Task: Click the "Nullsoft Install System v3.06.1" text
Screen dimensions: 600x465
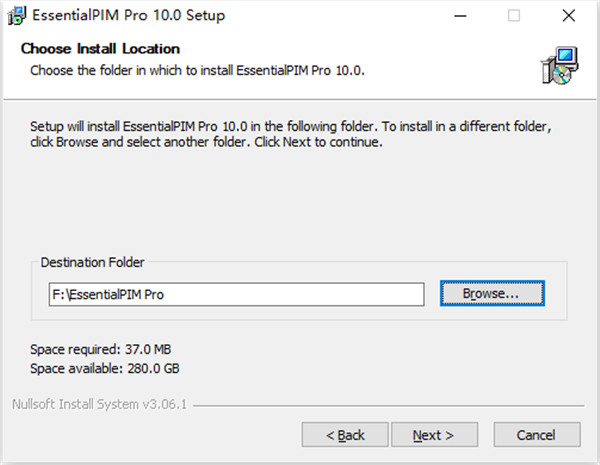Action: tap(99, 406)
